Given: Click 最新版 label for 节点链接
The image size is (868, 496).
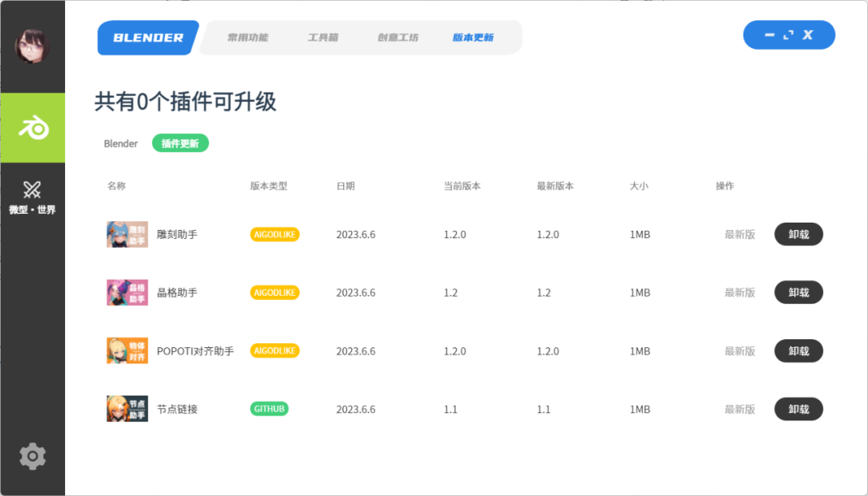Looking at the screenshot, I should 740,409.
